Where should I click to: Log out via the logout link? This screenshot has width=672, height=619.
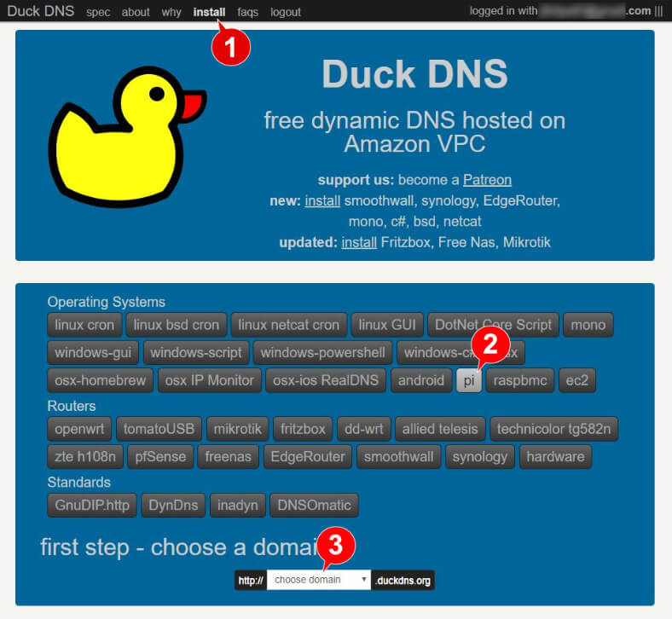pos(286,12)
